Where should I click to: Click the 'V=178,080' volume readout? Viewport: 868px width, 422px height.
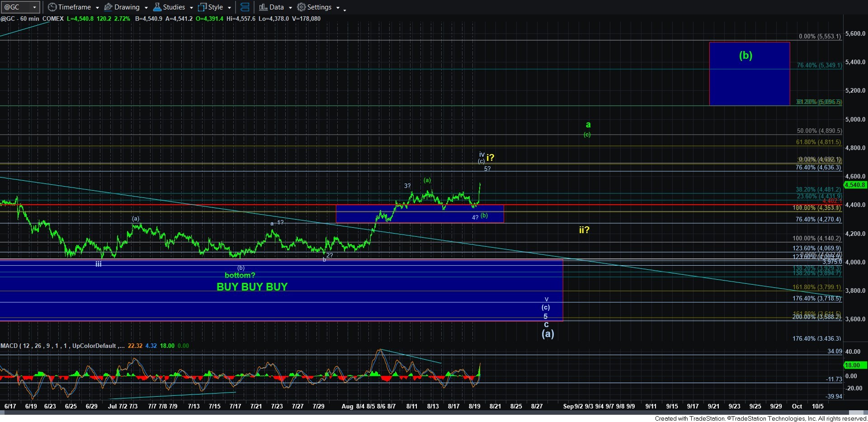pyautogui.click(x=306, y=19)
